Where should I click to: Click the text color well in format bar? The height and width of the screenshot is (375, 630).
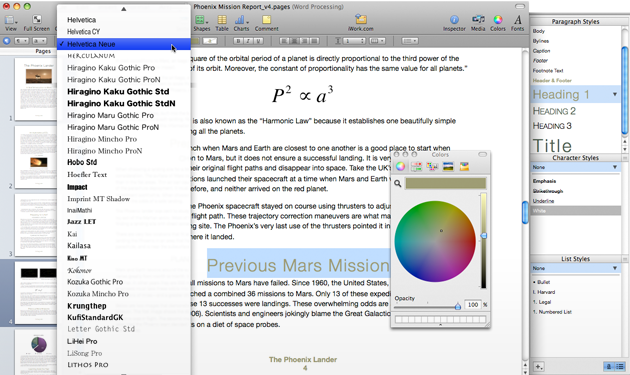[194, 41]
